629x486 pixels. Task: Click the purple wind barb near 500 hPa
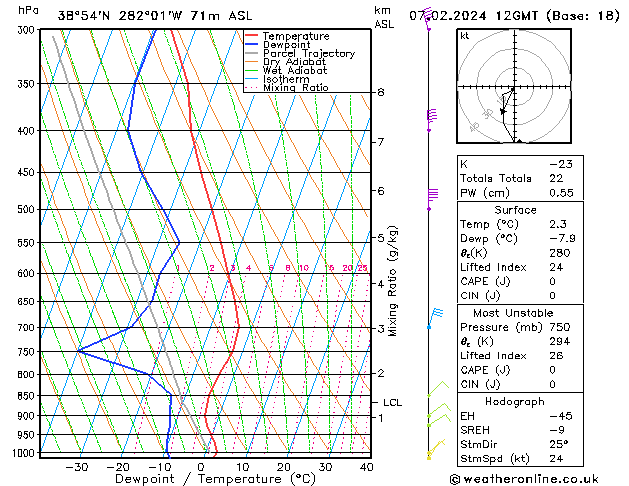pyautogui.click(x=432, y=198)
